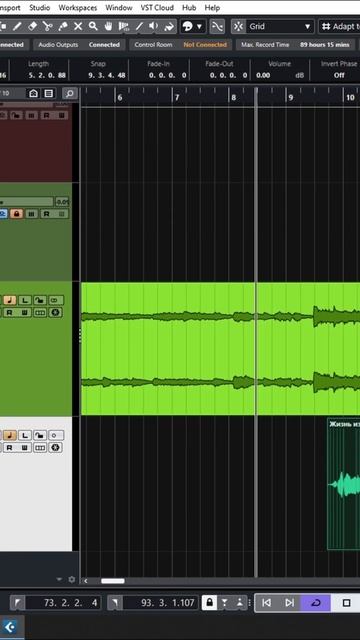Click the horizontal scrollbar left arrow
This screenshot has height=640, width=360.
86,581
